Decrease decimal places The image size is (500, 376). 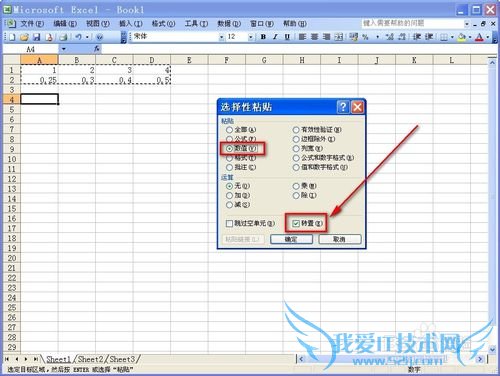(x=402, y=37)
